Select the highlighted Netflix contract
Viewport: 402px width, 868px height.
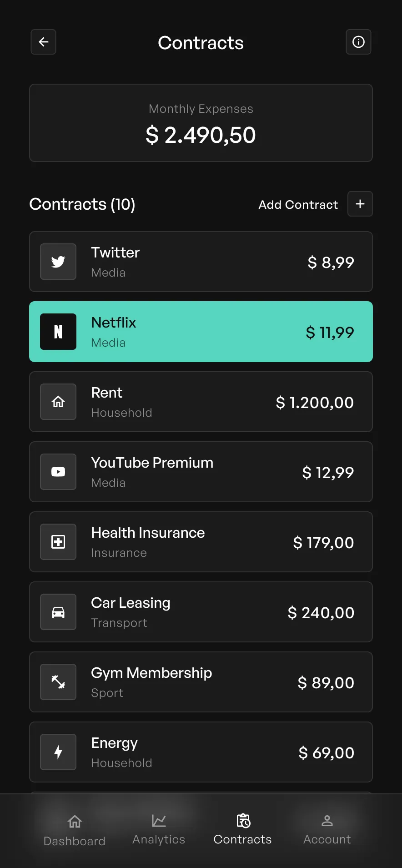(x=201, y=332)
